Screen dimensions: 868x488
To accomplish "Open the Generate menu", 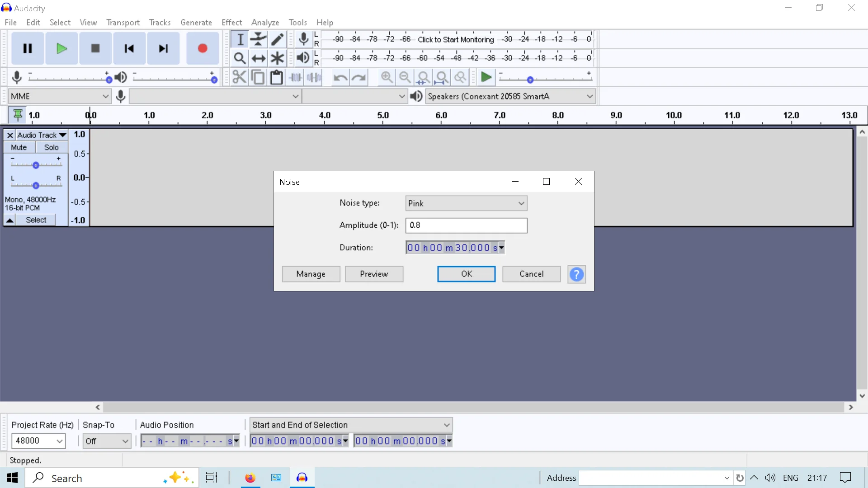I will point(196,22).
